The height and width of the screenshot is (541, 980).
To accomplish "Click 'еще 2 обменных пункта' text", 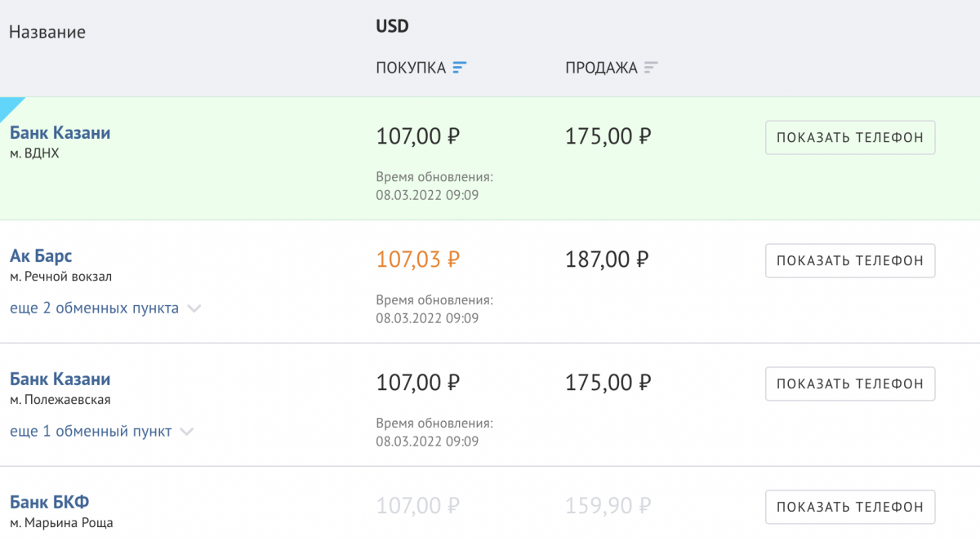I will [94, 308].
